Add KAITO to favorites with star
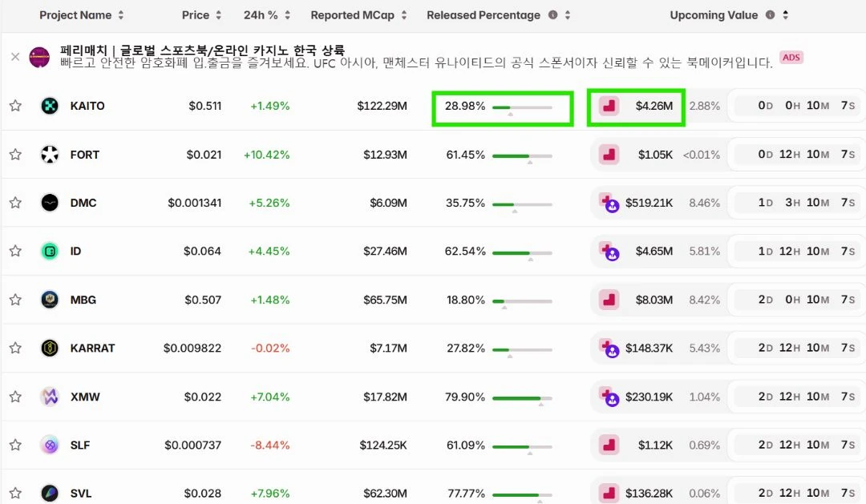The width and height of the screenshot is (866, 504). point(15,106)
